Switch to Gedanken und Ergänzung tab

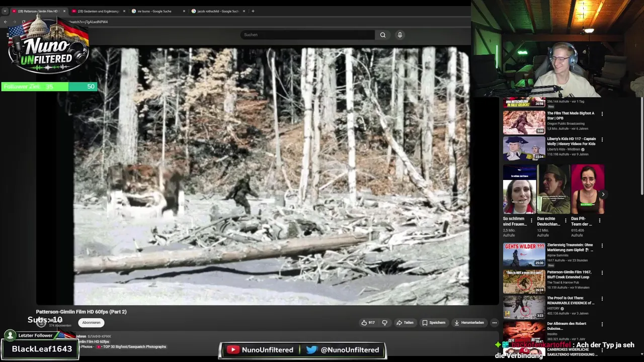[98, 11]
